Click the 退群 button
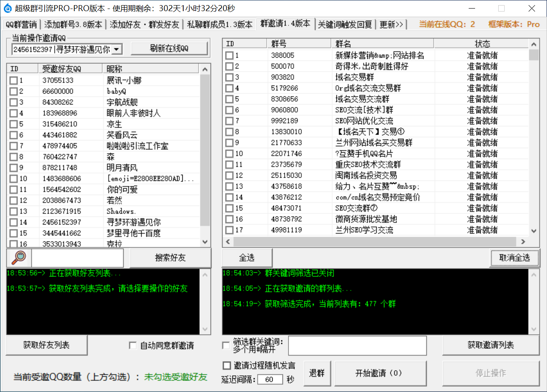Image resolution: width=547 pixels, height=392 pixels. pyautogui.click(x=317, y=373)
